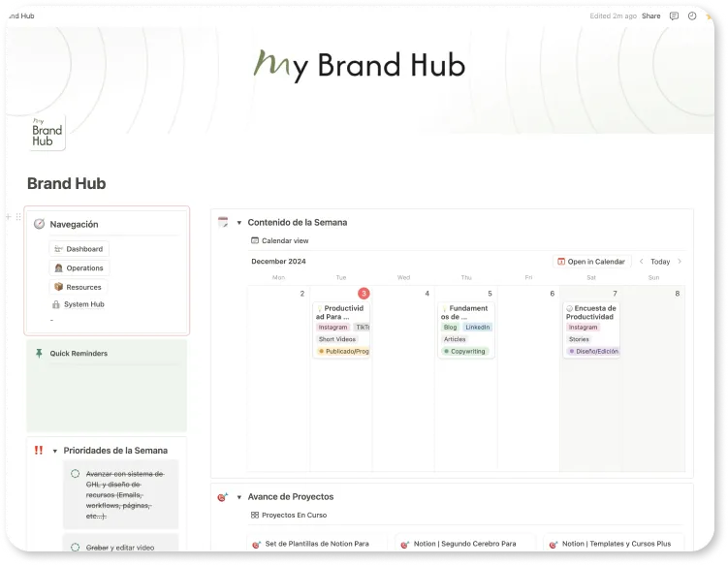Open the Fundamentos de calendar card

(x=466, y=330)
